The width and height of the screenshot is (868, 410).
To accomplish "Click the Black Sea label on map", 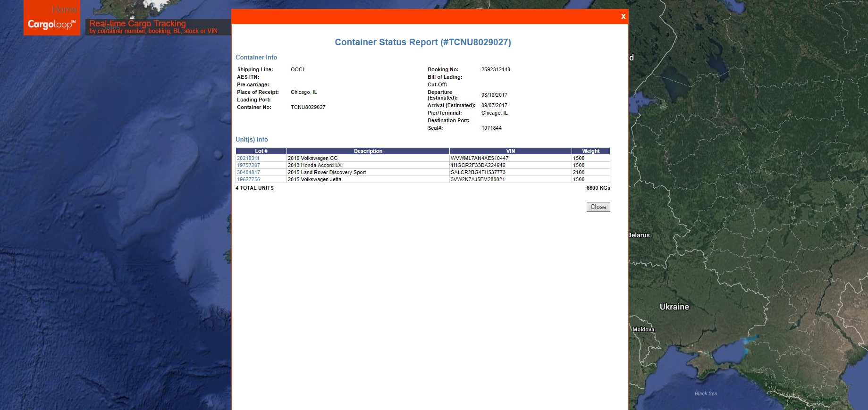I will pyautogui.click(x=706, y=393).
